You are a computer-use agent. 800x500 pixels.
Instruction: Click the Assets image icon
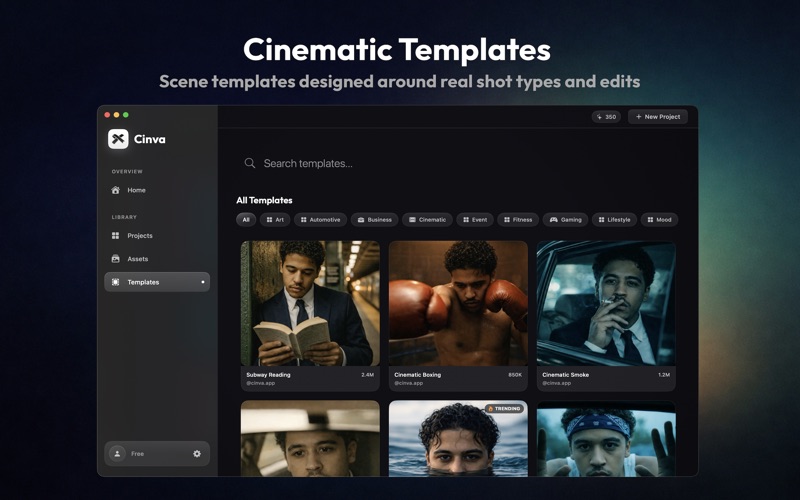(115, 259)
